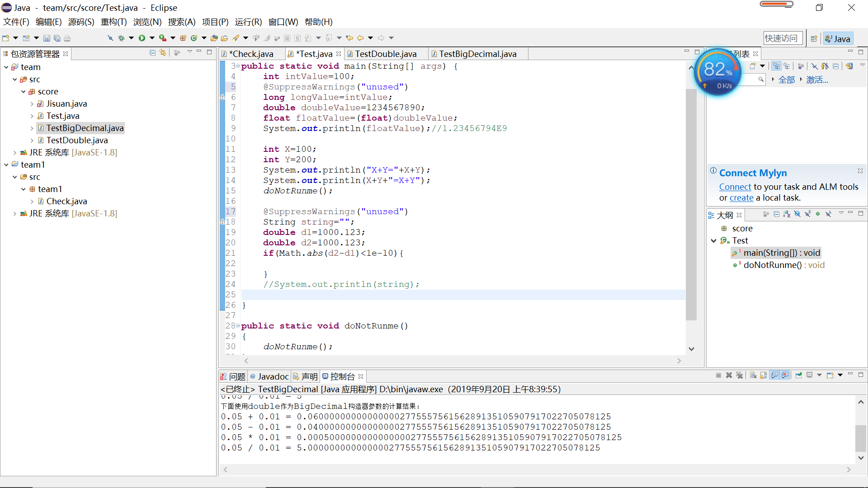Click 全部 filter link in Task List
Image resolution: width=868 pixels, height=488 pixels.
coord(787,80)
